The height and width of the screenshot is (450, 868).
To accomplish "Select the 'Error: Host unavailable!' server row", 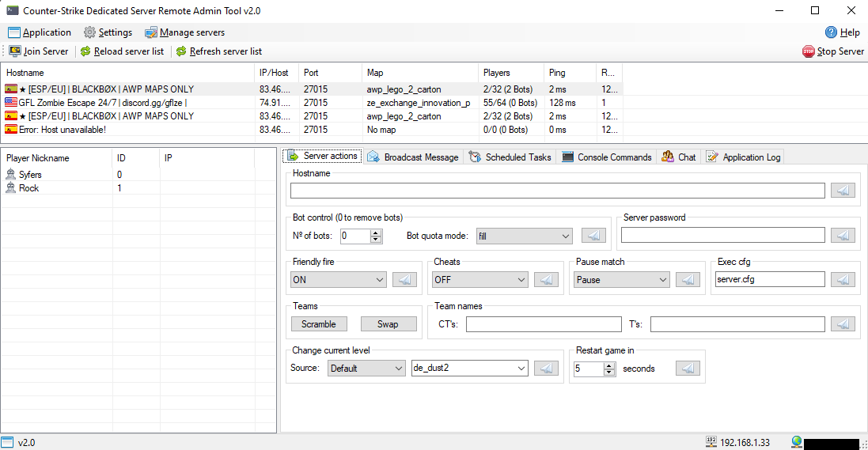I will pyautogui.click(x=313, y=130).
